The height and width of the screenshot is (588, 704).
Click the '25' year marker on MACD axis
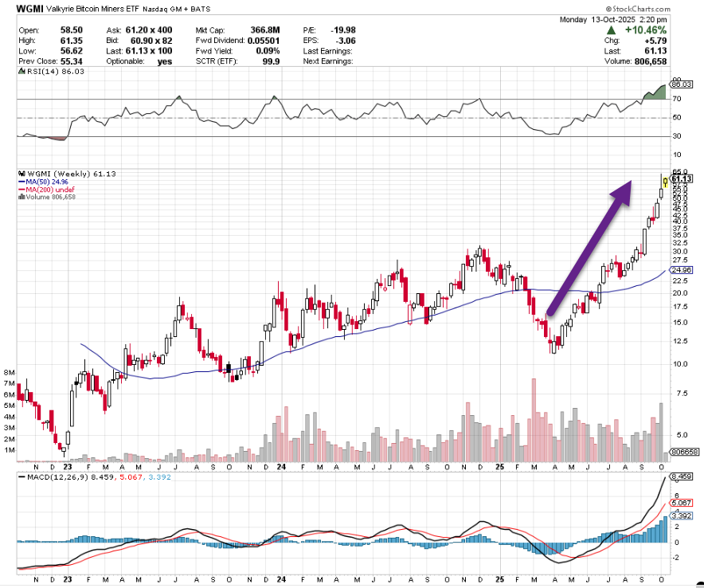[x=500, y=581]
